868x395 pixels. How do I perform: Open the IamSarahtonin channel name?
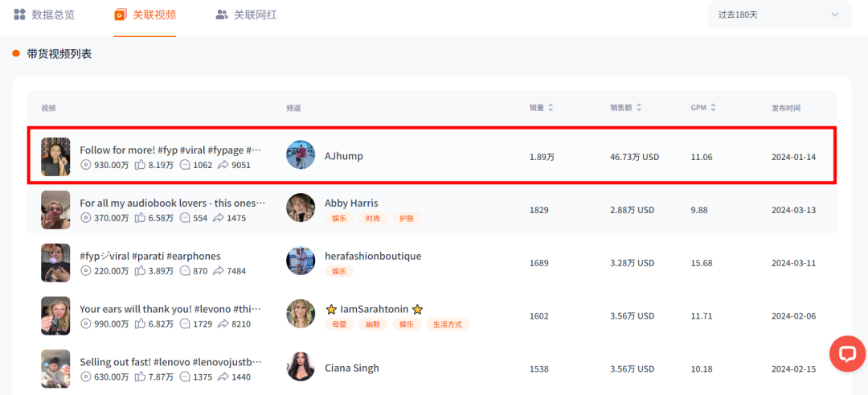point(375,309)
